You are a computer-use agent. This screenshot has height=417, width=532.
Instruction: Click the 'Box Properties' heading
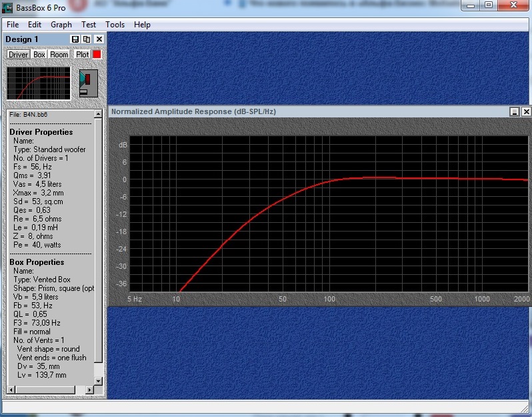pos(37,262)
